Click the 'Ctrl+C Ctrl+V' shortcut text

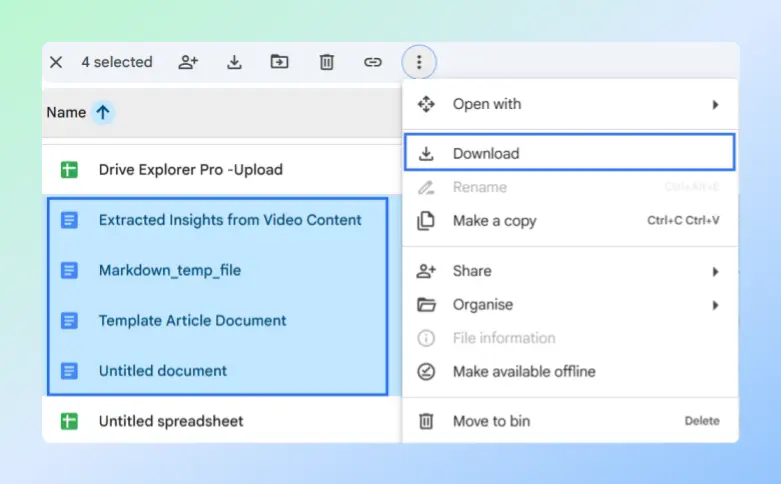click(x=683, y=220)
